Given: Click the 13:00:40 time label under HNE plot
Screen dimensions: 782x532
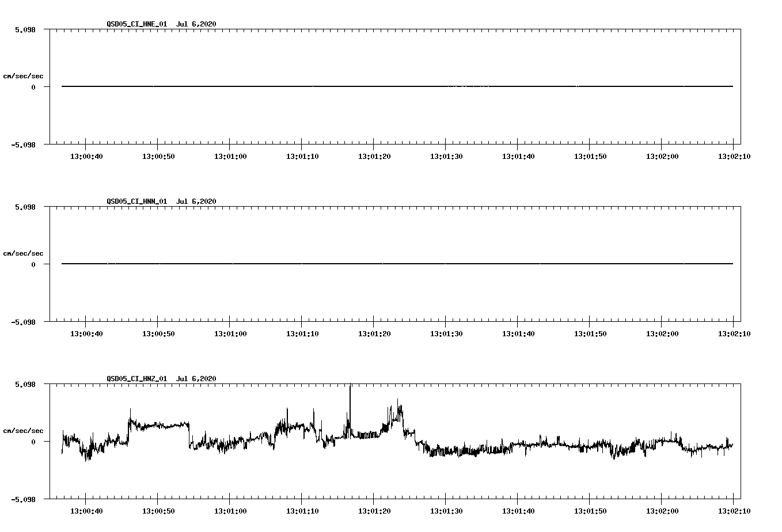Looking at the screenshot, I should (86, 156).
